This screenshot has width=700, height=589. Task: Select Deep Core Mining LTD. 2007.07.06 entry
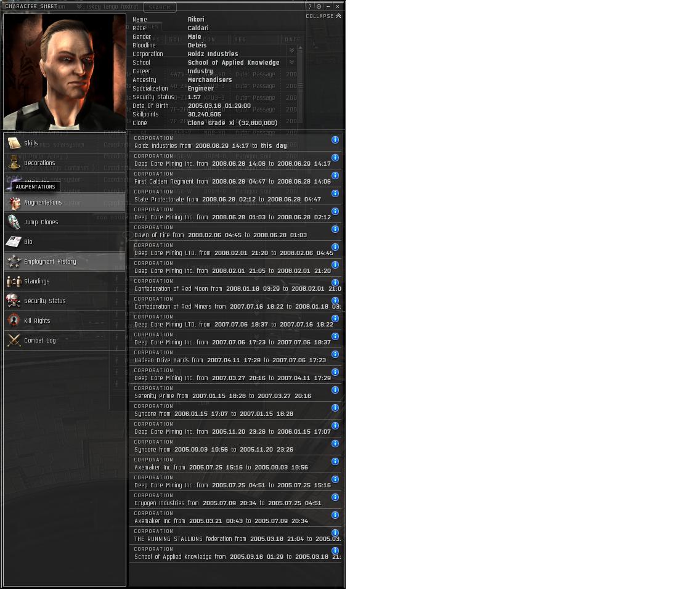235,321
